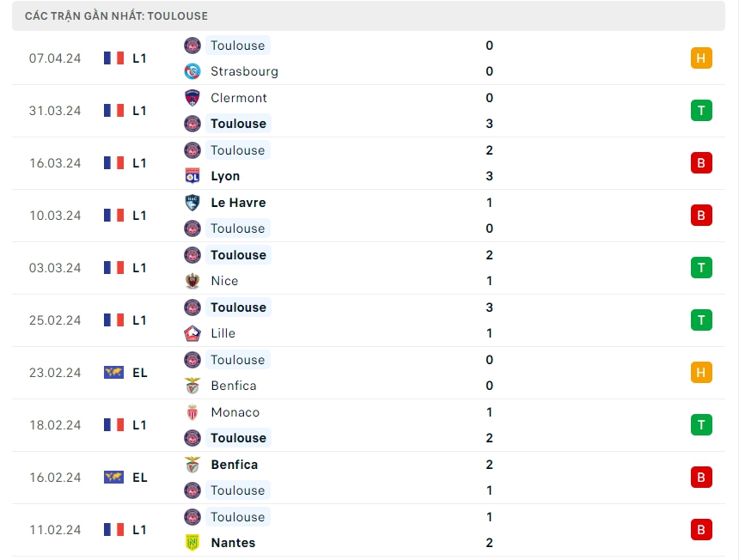The width and height of the screenshot is (739, 560).
Task: Click red B badge for Lyon match
Action: [701, 163]
